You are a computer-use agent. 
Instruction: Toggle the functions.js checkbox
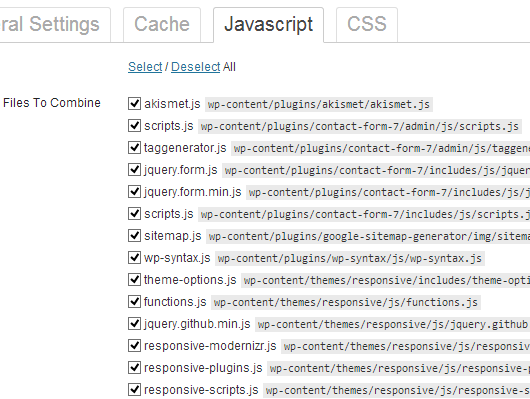(x=134, y=301)
